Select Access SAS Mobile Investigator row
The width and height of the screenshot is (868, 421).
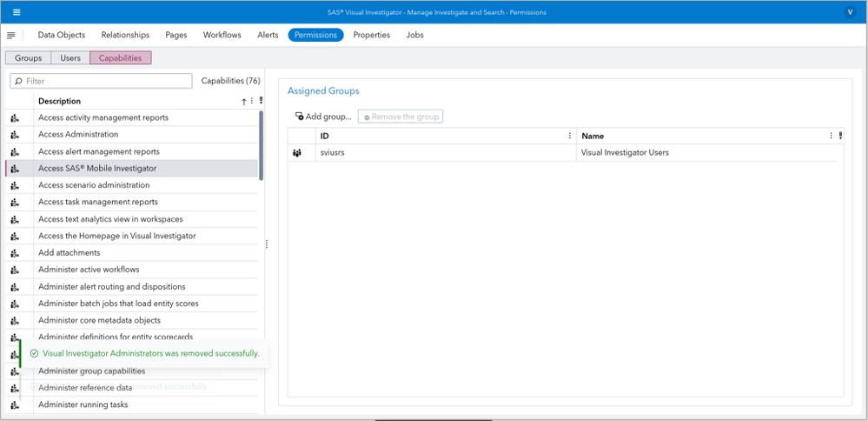coord(132,169)
